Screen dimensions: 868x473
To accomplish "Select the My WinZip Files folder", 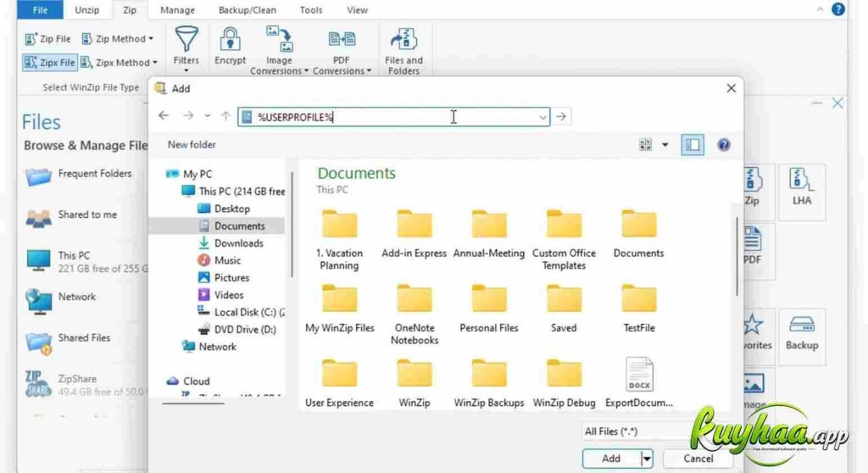I will coord(339,309).
